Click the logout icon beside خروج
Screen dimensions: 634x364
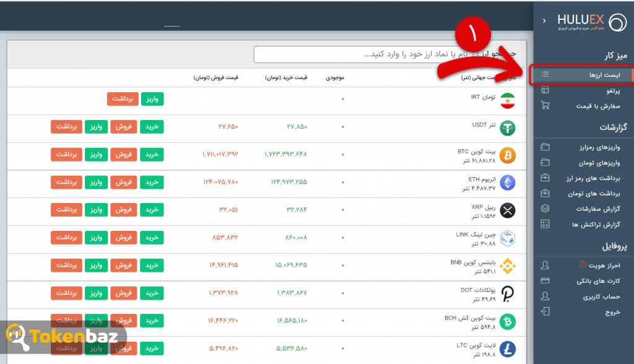tap(545, 311)
